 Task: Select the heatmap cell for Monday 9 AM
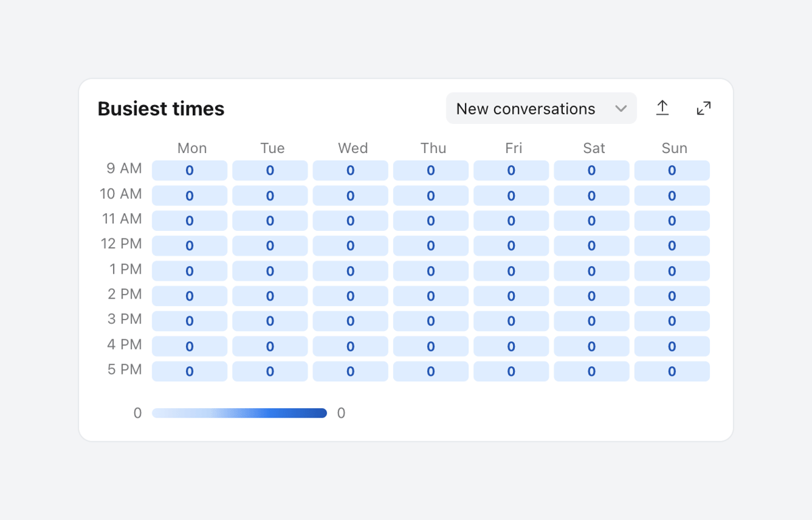coord(189,170)
